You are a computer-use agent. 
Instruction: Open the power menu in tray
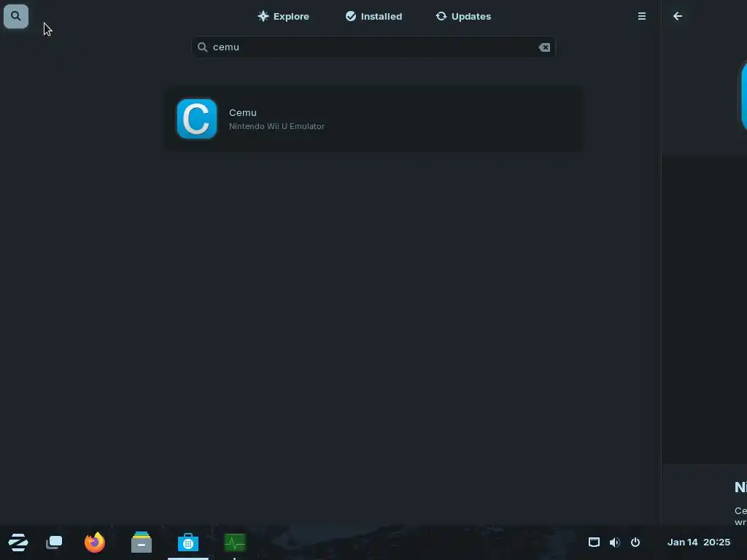click(x=635, y=542)
